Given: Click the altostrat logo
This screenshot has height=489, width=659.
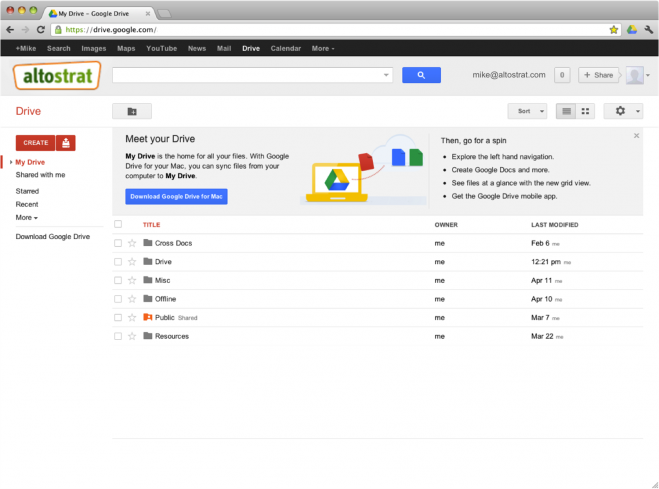Looking at the screenshot, I should tap(57, 76).
